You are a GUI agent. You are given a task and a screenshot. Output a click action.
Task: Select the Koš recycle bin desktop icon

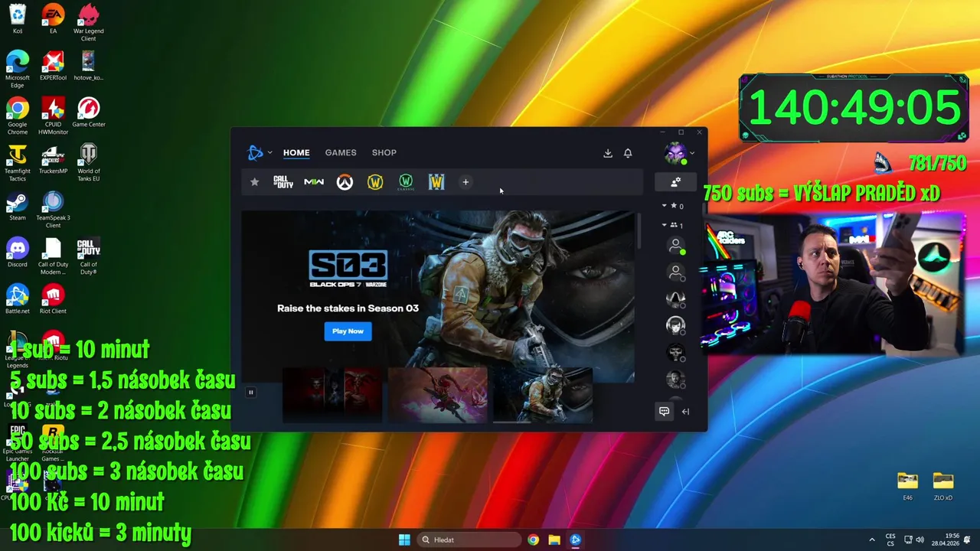coord(18,19)
